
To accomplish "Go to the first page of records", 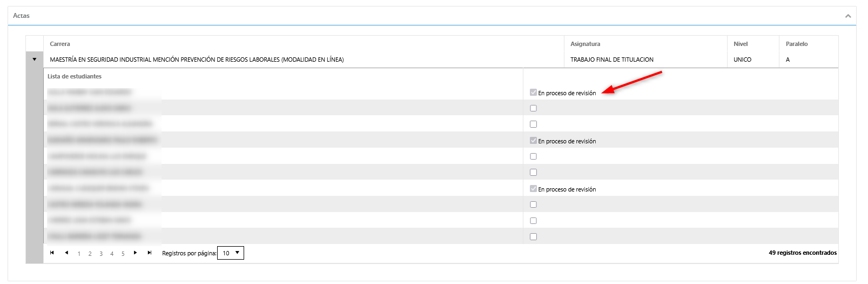I will coord(52,253).
